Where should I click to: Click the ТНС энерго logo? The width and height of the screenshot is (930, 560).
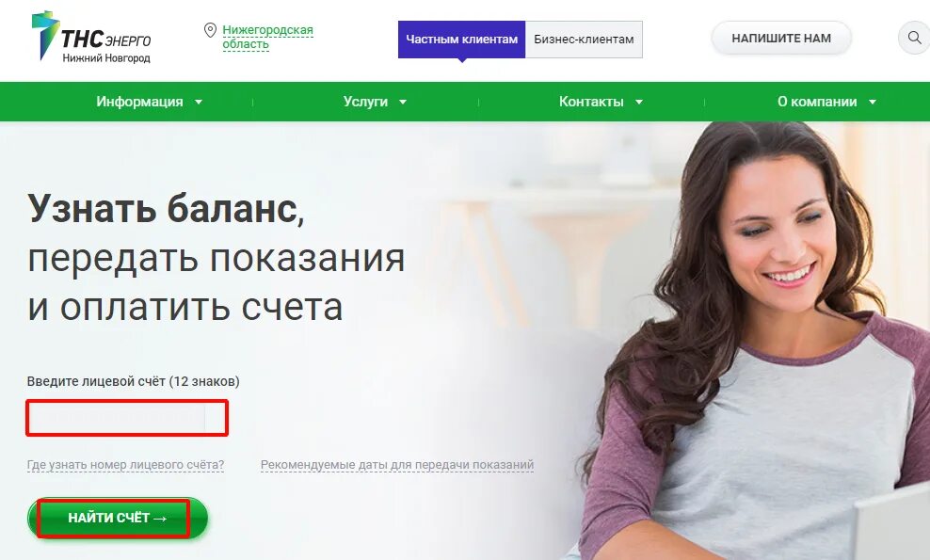click(91, 38)
